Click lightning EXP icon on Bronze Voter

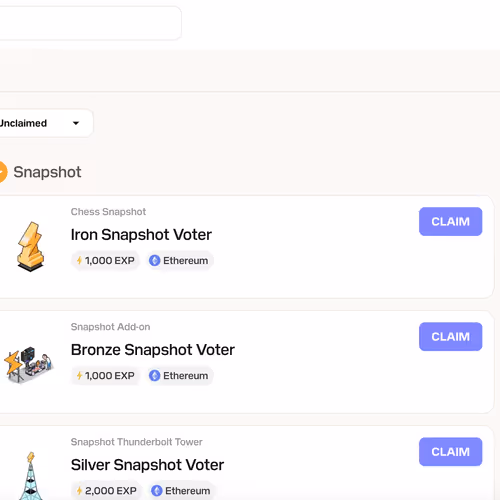tap(79, 376)
